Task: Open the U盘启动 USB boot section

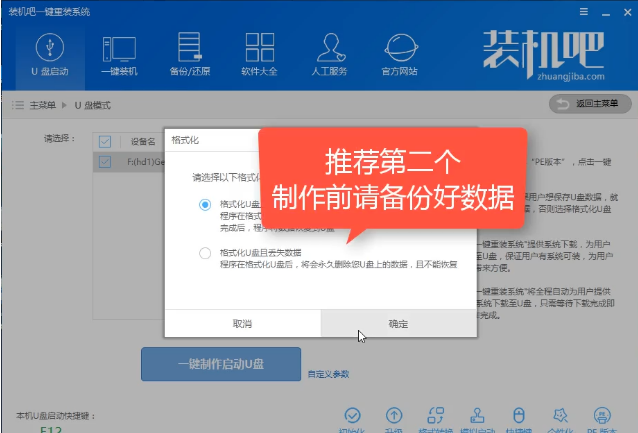Action: click(x=49, y=55)
